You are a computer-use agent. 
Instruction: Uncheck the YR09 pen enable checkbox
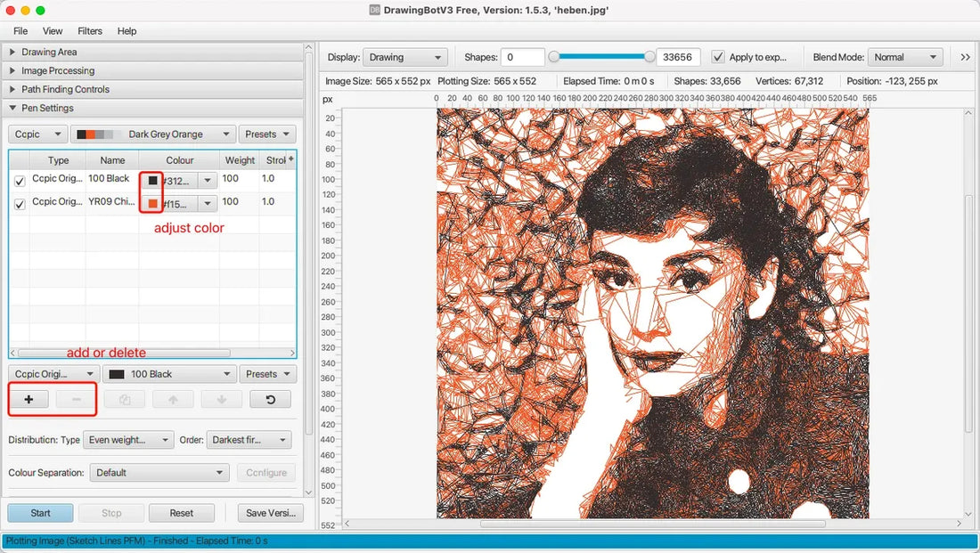point(20,201)
